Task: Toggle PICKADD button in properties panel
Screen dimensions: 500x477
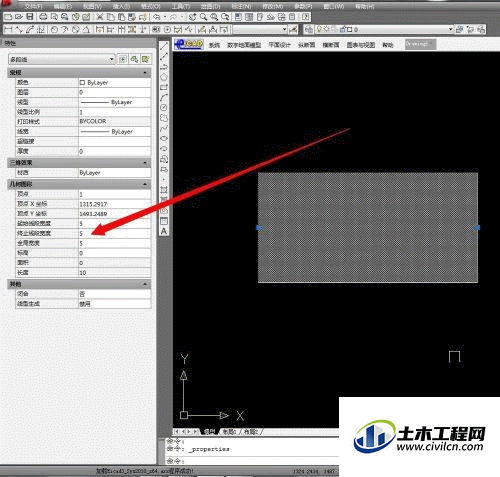Action: point(123,59)
